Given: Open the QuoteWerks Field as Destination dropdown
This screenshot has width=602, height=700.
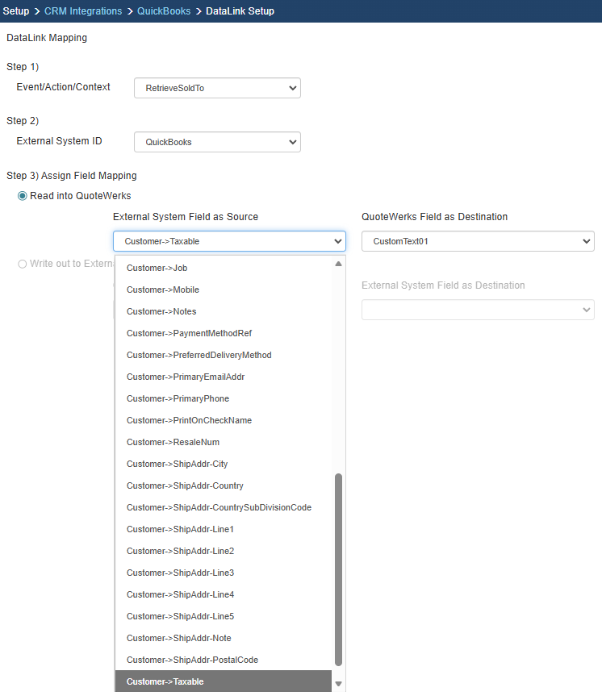Looking at the screenshot, I should click(x=478, y=241).
